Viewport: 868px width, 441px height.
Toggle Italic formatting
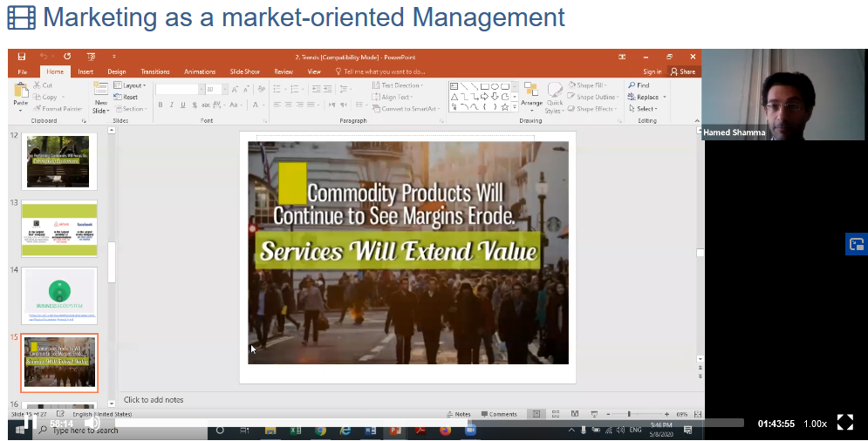[172, 105]
